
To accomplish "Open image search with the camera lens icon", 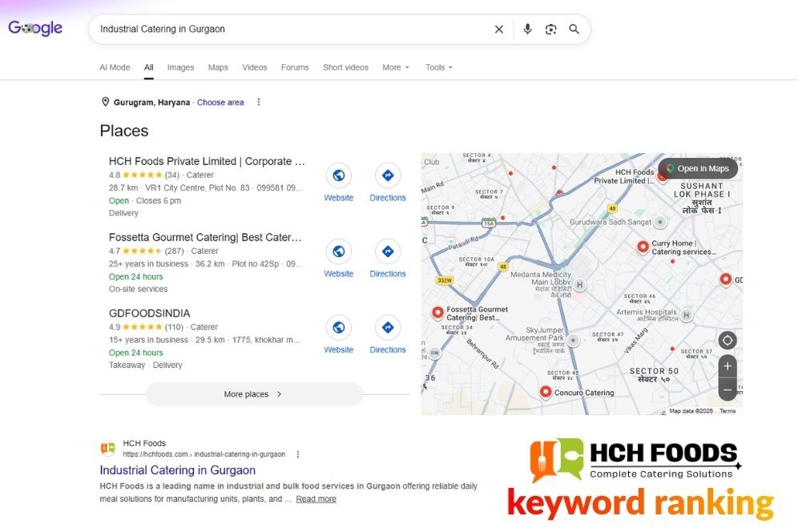I will point(550,29).
